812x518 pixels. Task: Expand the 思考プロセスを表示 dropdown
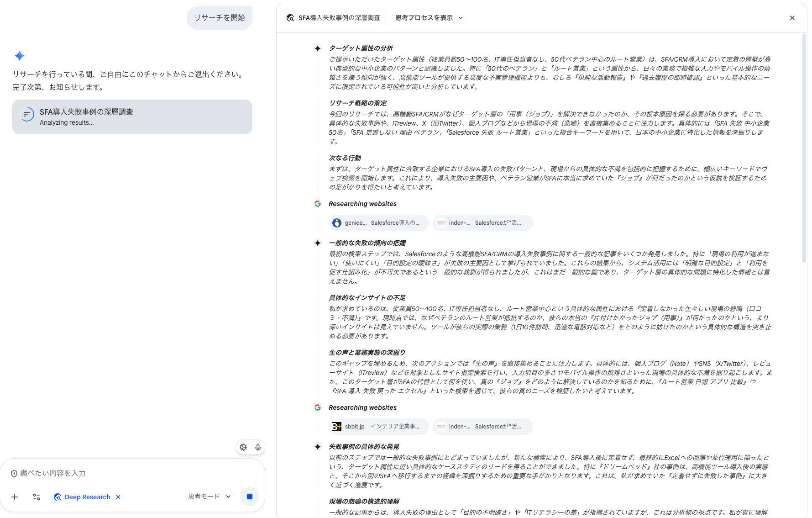tap(424, 18)
